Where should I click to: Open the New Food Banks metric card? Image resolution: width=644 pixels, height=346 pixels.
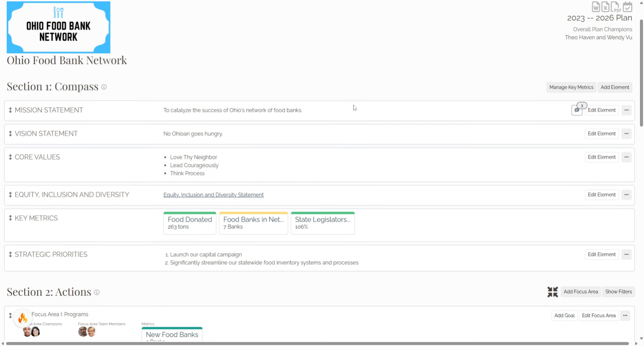point(172,334)
